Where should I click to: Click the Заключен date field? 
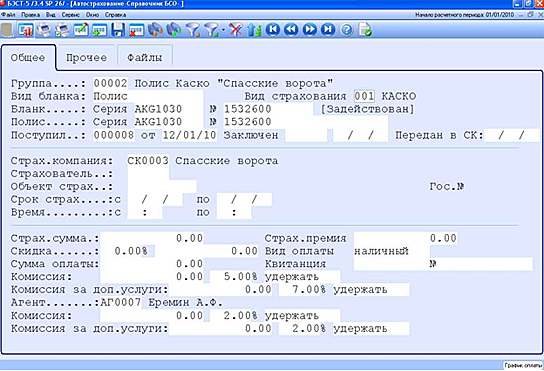[x=360, y=135]
